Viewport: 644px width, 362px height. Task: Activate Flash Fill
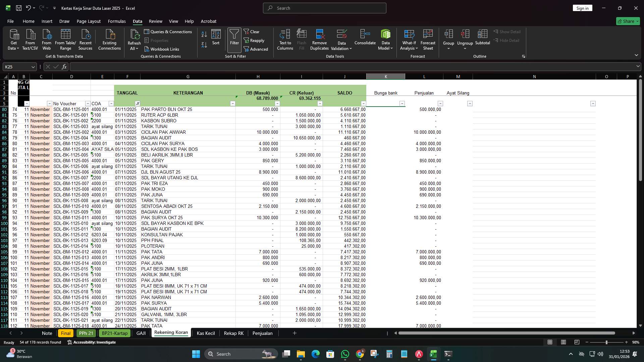(301, 39)
